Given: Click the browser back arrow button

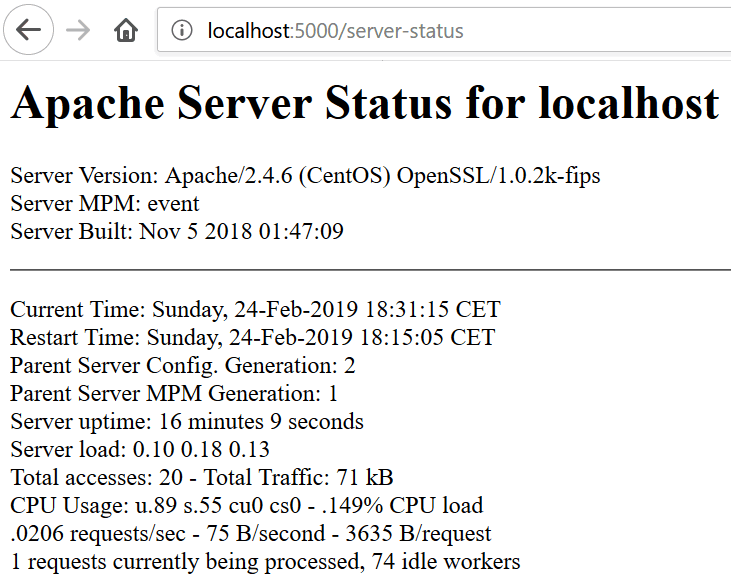Looking at the screenshot, I should [x=28, y=30].
